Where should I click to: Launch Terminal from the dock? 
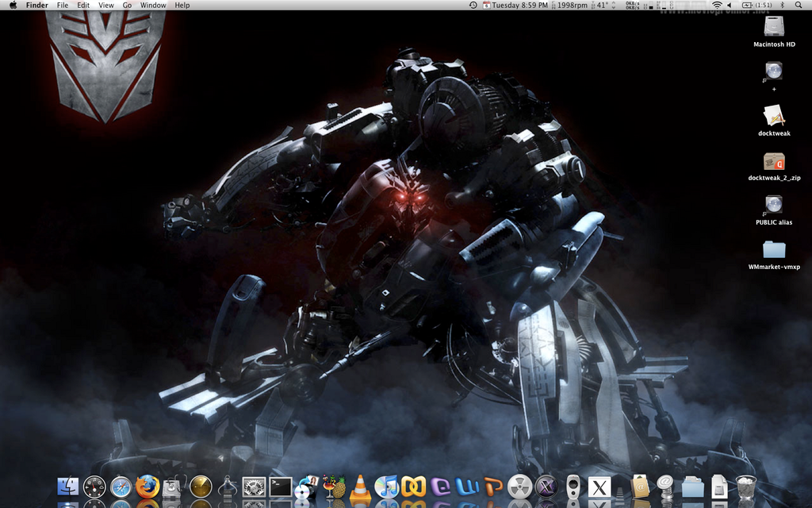pyautogui.click(x=280, y=487)
